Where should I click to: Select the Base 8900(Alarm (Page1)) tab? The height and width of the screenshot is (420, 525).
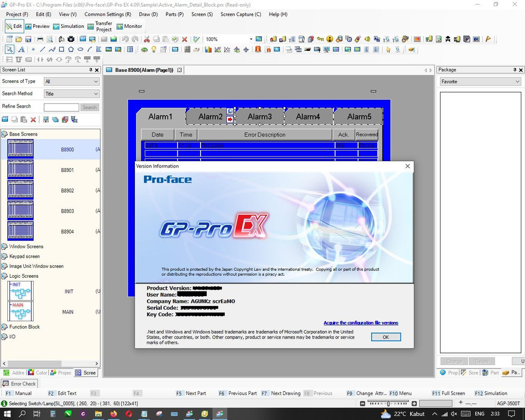(144, 70)
